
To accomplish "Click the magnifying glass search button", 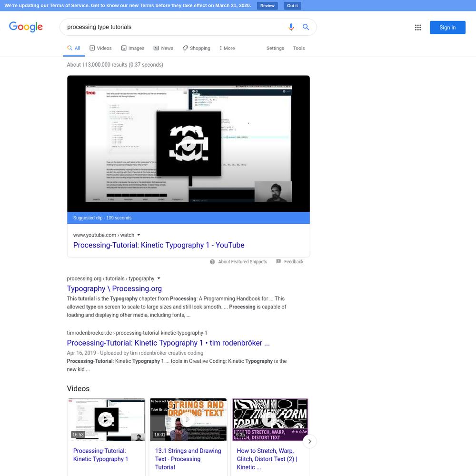I will pyautogui.click(x=306, y=27).
